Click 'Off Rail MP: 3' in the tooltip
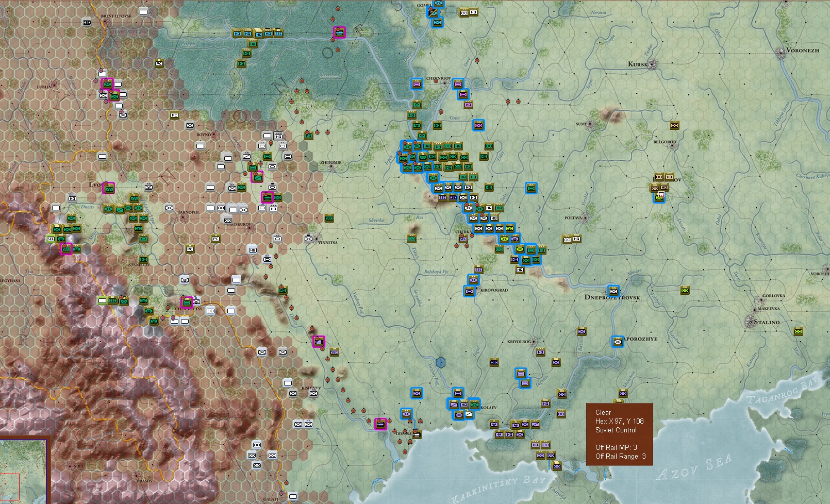 coord(616,447)
